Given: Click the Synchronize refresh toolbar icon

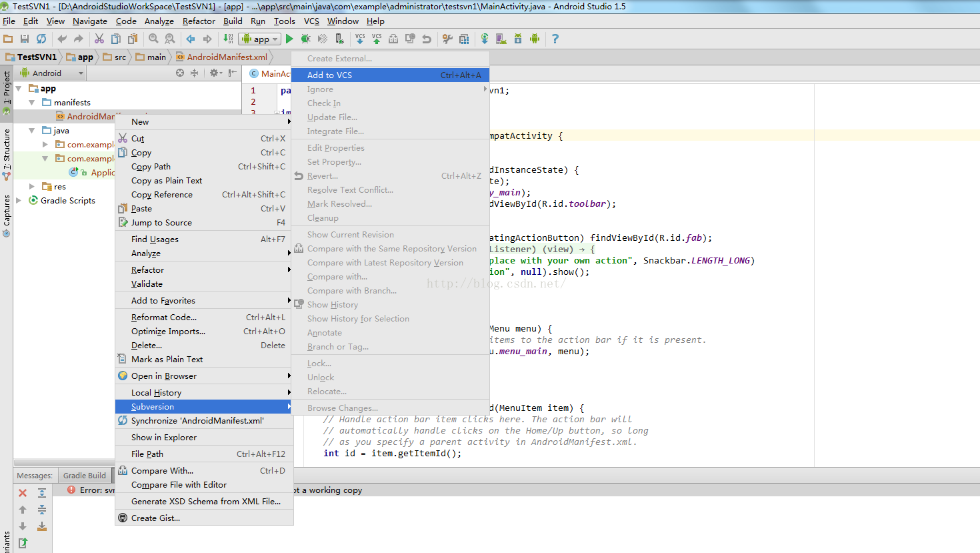Looking at the screenshot, I should (41, 39).
